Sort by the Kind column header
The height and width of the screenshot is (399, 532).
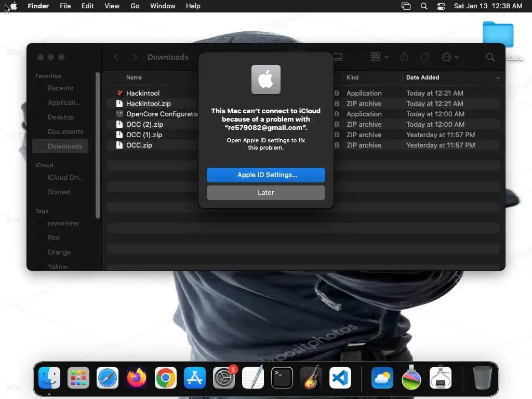point(352,77)
